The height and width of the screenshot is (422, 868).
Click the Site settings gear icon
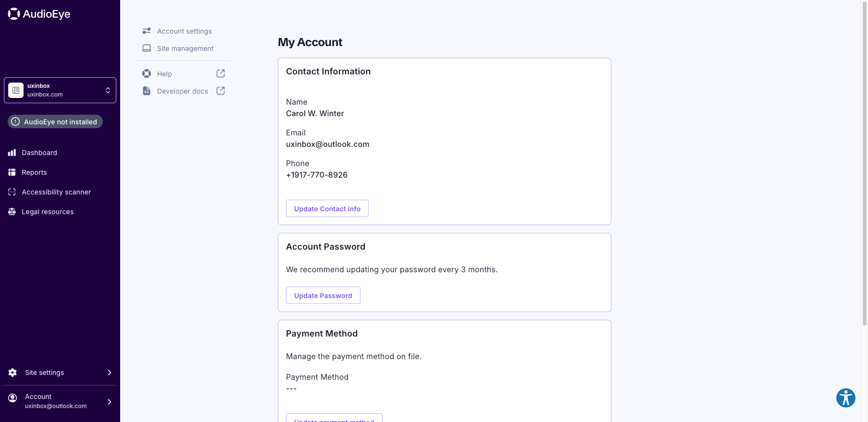coord(12,373)
